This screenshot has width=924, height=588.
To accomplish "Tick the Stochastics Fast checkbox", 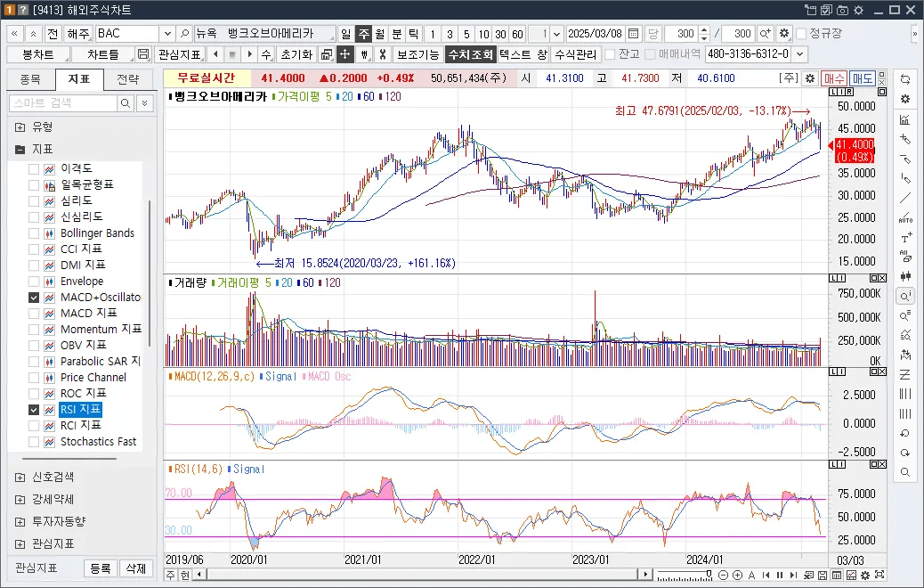I will (34, 441).
